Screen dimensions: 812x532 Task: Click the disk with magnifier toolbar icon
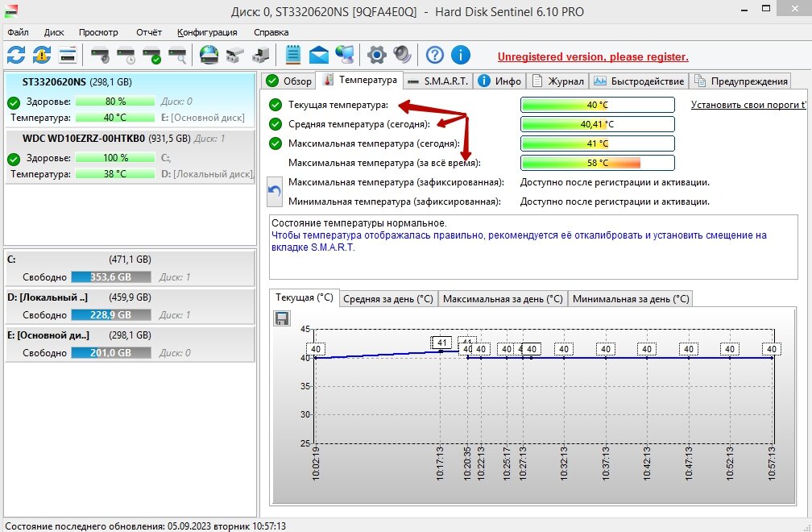[177, 54]
